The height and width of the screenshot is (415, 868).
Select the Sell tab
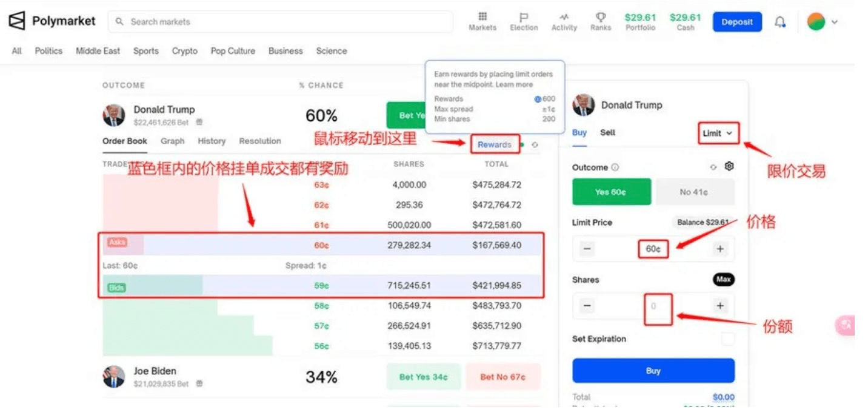(x=607, y=132)
